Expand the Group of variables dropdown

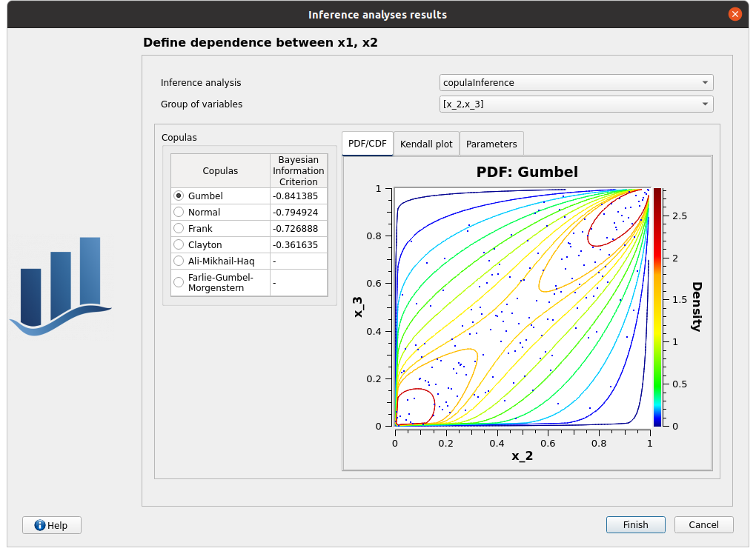(x=576, y=104)
